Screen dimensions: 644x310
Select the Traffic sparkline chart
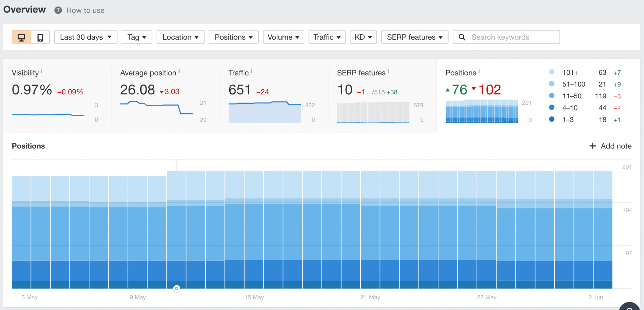(264, 110)
